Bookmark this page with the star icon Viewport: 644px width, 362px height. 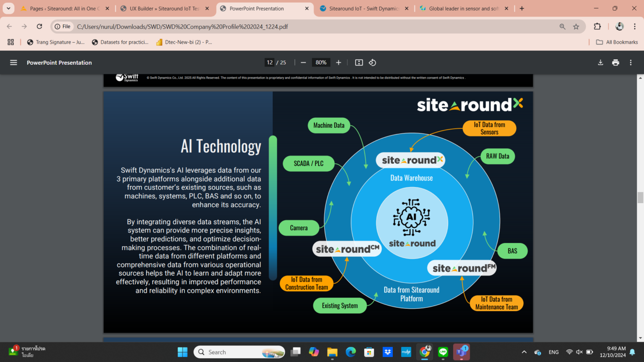pyautogui.click(x=576, y=26)
